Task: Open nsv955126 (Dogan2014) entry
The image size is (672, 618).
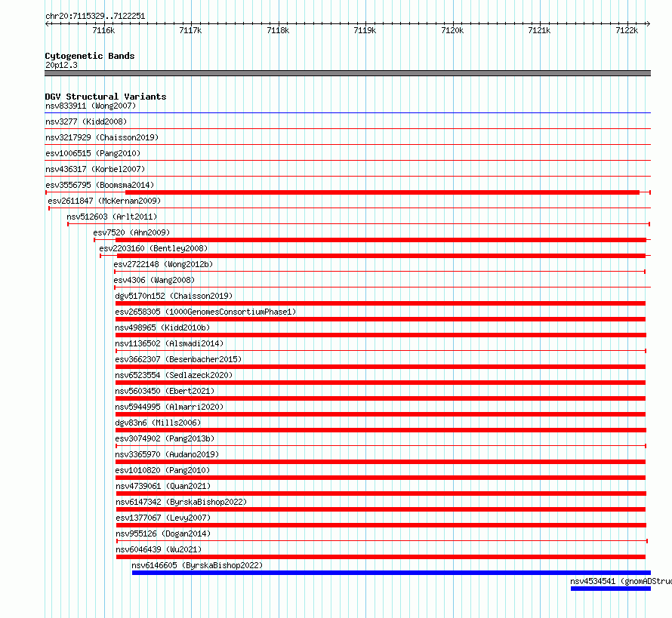Action: click(163, 533)
